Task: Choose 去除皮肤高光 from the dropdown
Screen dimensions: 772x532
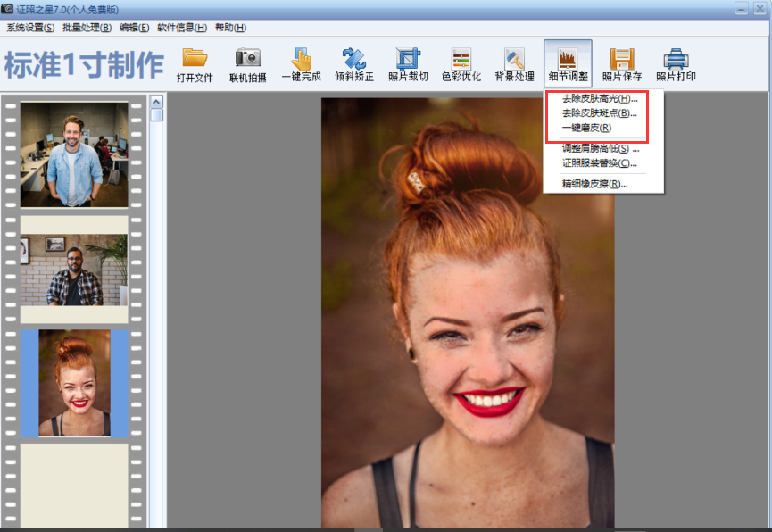Action: tap(600, 98)
